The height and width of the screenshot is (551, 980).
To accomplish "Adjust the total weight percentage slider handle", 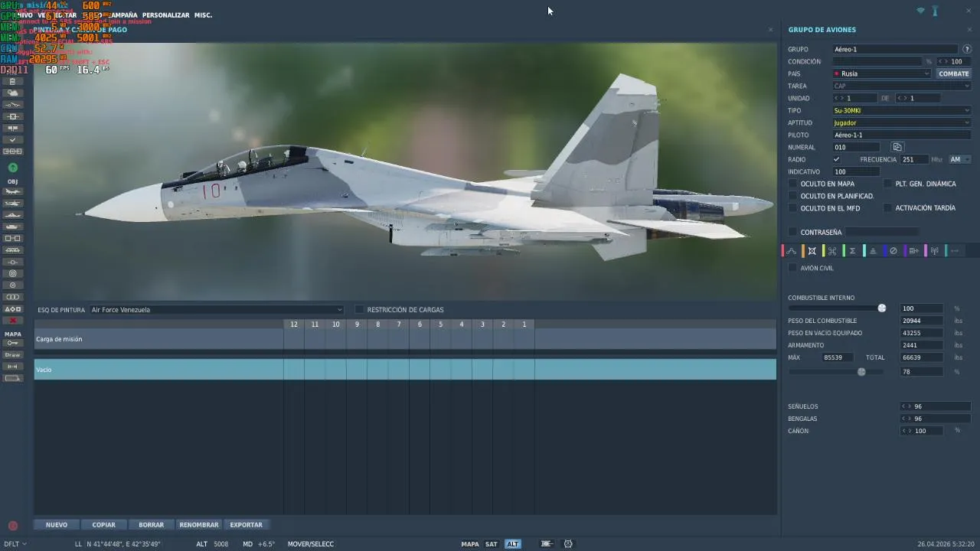I will click(861, 372).
